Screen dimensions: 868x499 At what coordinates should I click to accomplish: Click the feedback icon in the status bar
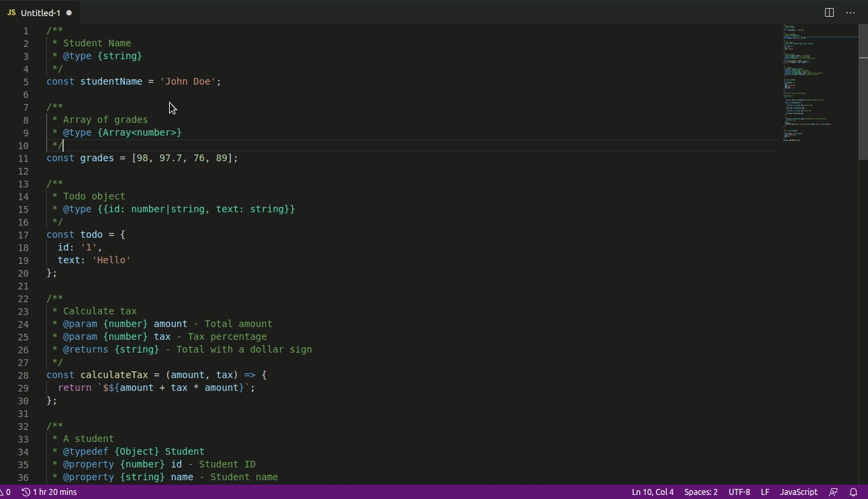(833, 492)
